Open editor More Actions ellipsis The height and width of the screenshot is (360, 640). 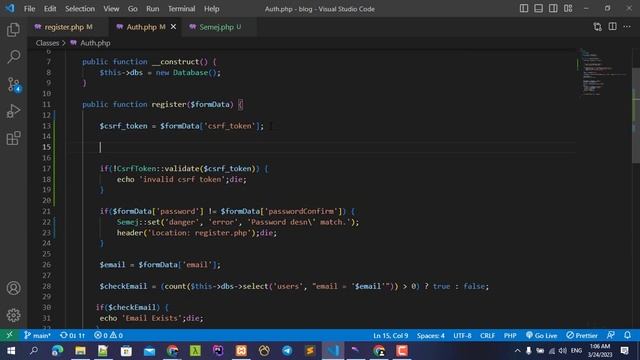[x=627, y=27]
